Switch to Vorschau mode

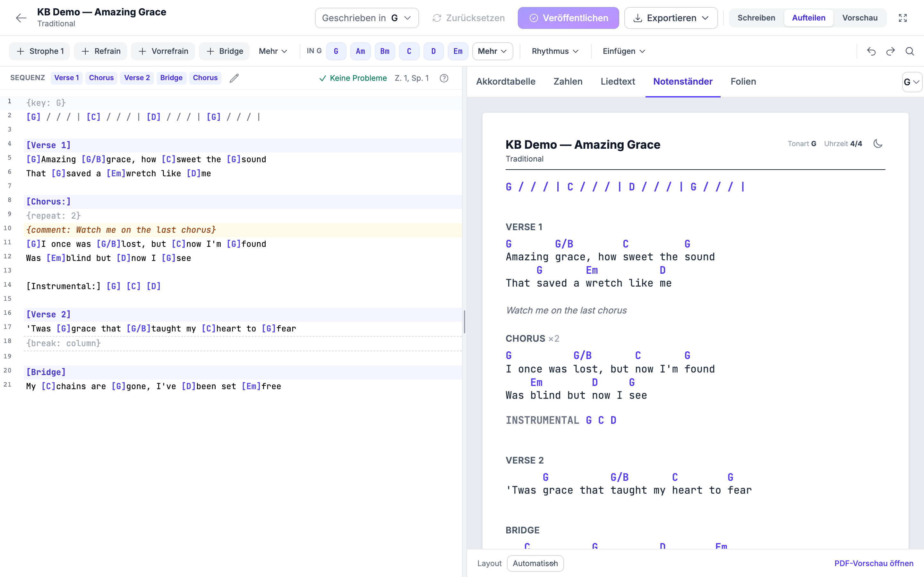[x=860, y=18]
